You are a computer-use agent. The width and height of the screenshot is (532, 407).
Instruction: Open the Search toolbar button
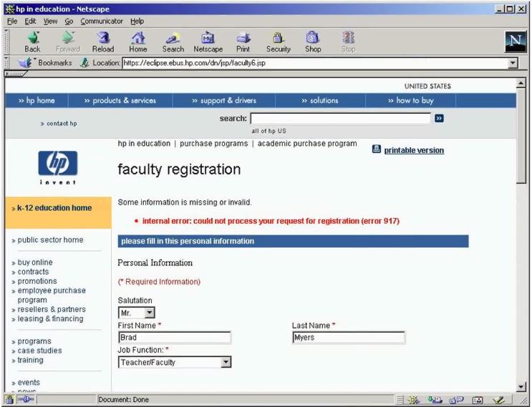[x=173, y=41]
